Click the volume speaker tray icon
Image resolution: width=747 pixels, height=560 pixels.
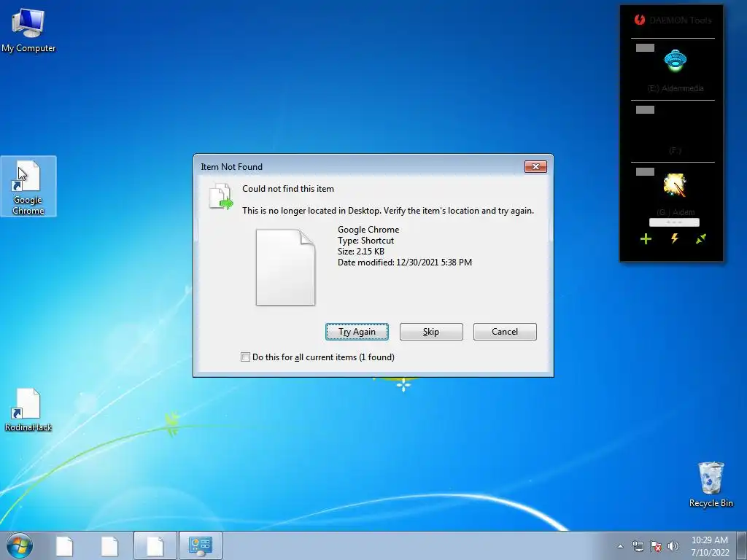673,546
